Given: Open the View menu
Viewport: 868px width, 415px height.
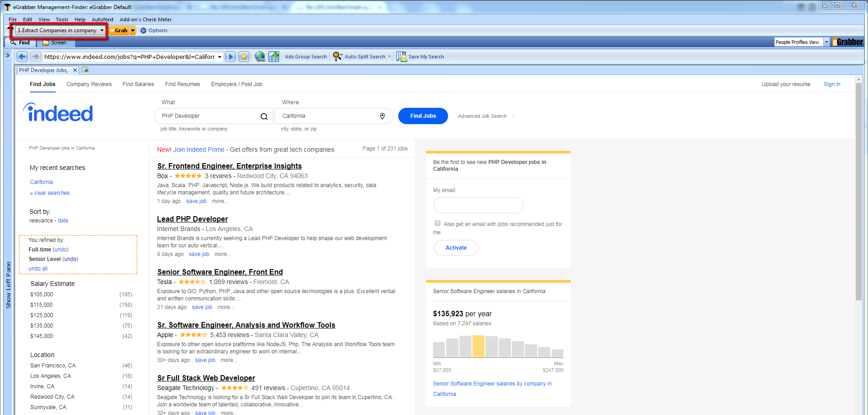Looking at the screenshot, I should [x=44, y=19].
